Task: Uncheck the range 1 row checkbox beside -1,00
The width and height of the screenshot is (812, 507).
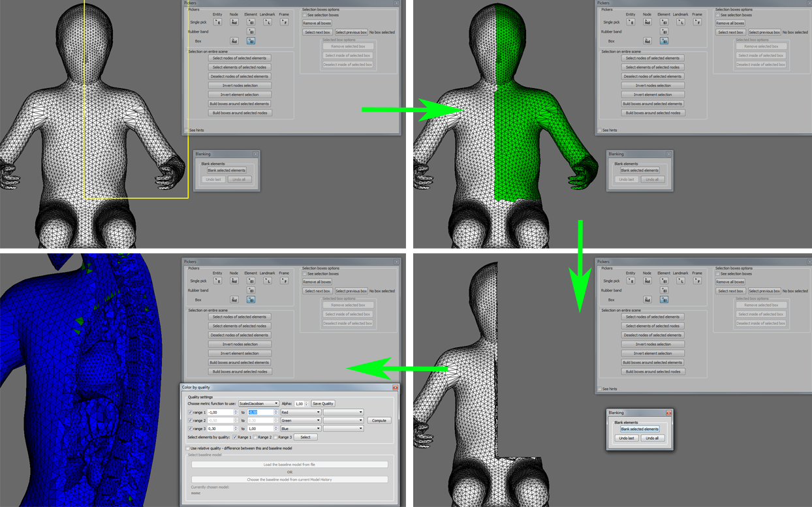Action: point(190,412)
